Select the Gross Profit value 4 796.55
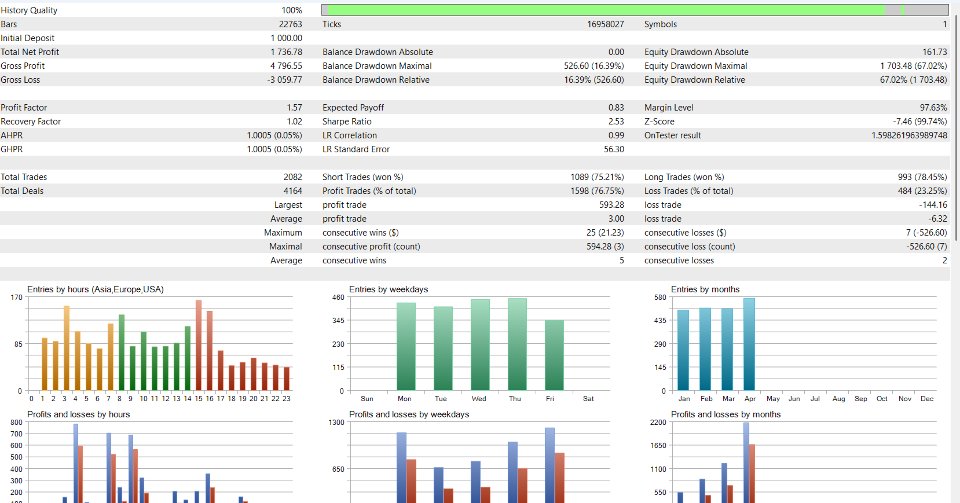This screenshot has width=960, height=503. (x=286, y=65)
